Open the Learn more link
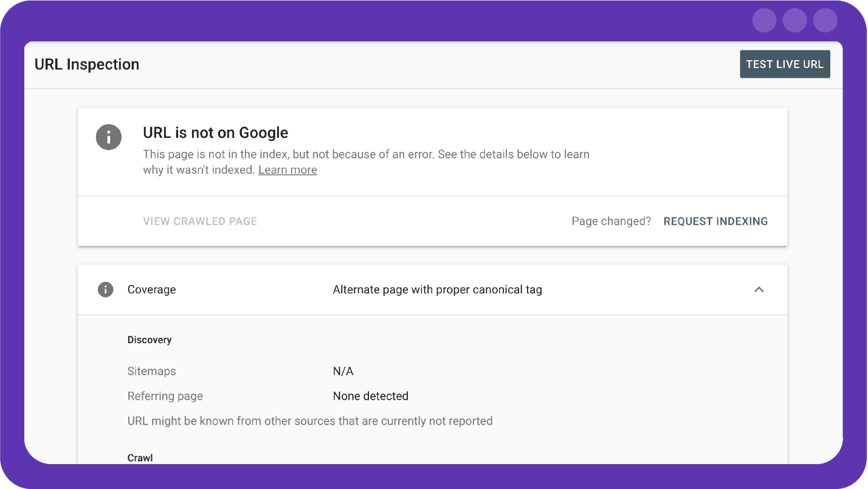This screenshot has height=489, width=868. tap(288, 170)
